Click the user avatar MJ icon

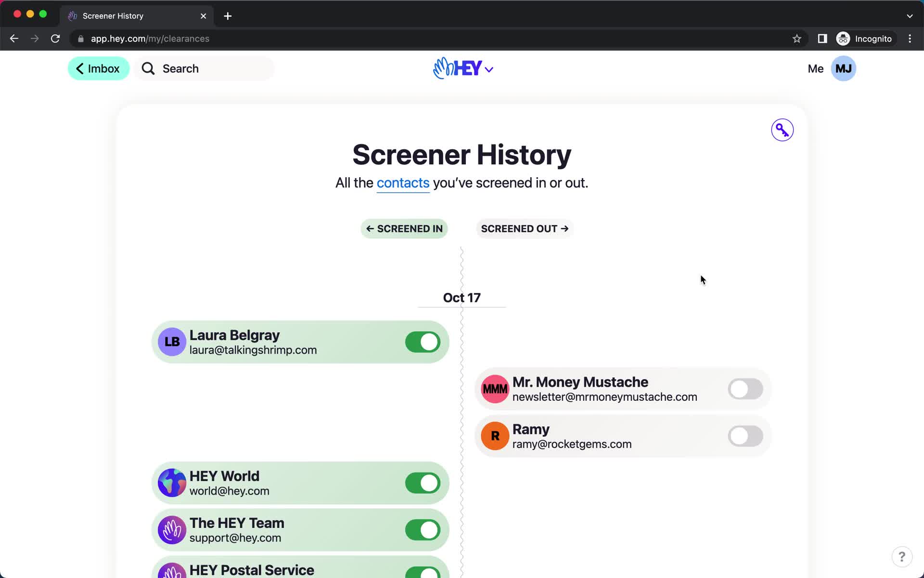coord(843,68)
